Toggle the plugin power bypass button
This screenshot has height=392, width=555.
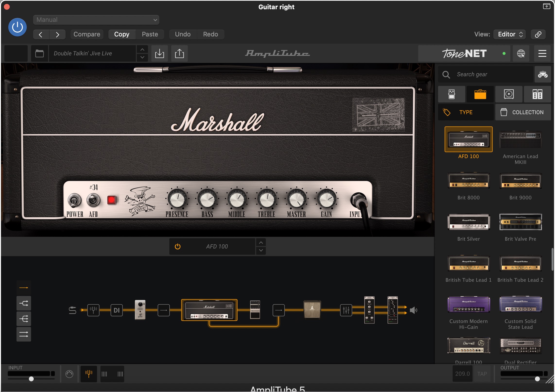[x=17, y=27]
